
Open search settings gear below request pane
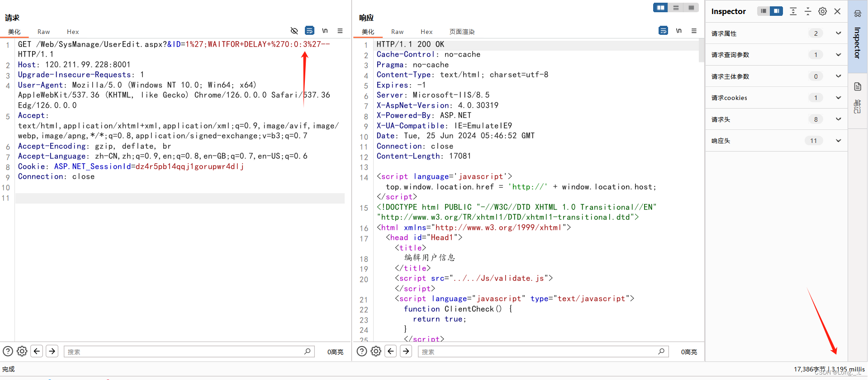point(22,351)
